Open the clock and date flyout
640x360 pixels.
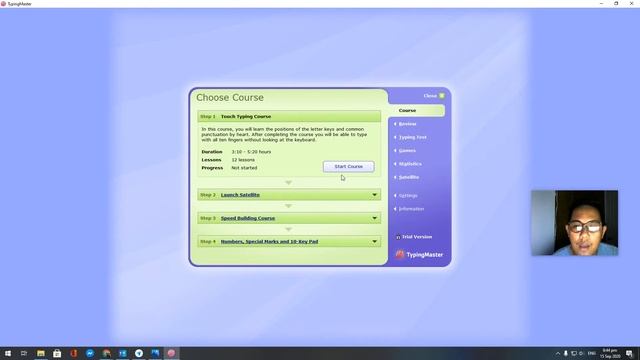tap(610, 353)
